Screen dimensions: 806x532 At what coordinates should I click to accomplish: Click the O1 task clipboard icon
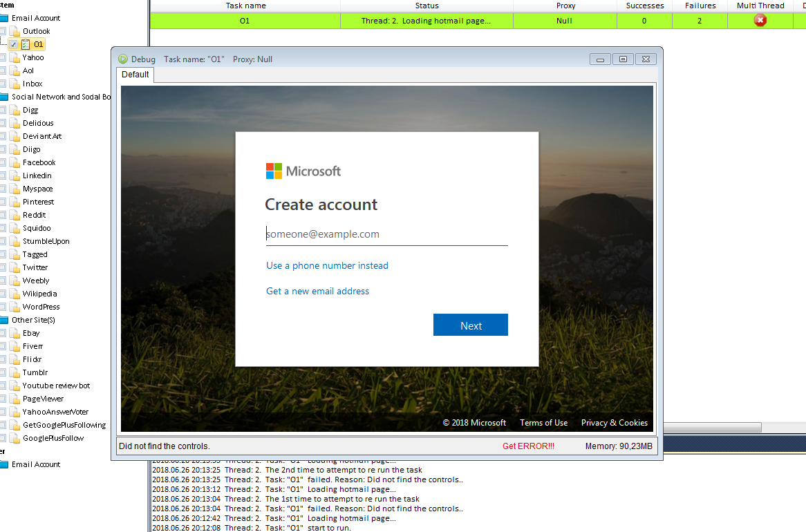[26, 44]
